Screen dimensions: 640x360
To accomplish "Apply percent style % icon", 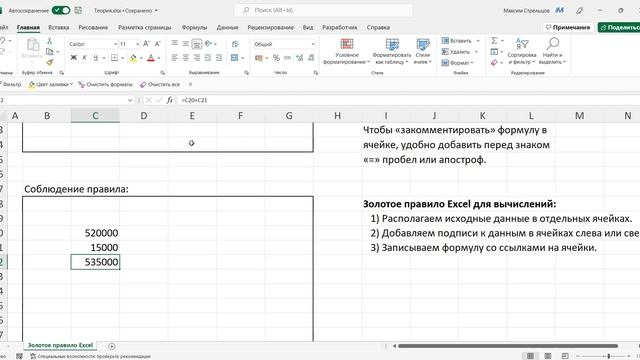I will point(276,58).
